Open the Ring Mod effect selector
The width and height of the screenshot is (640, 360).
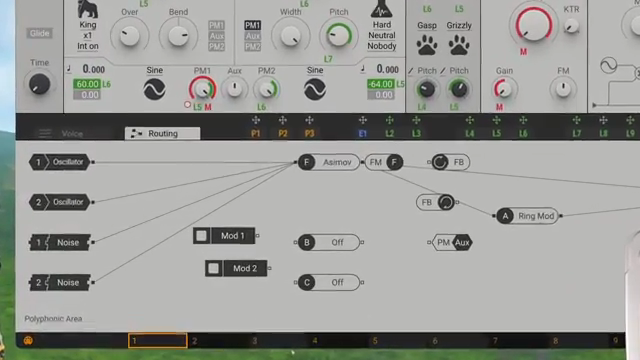coord(536,216)
